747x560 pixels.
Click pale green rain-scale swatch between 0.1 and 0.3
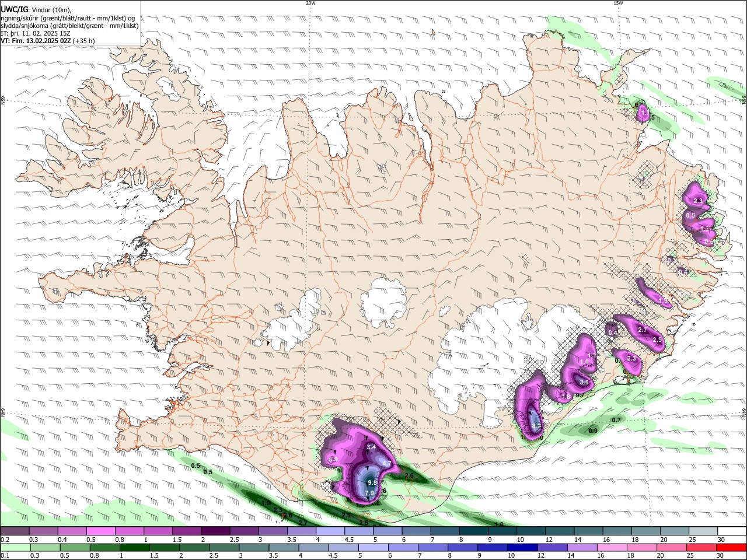click(15, 547)
